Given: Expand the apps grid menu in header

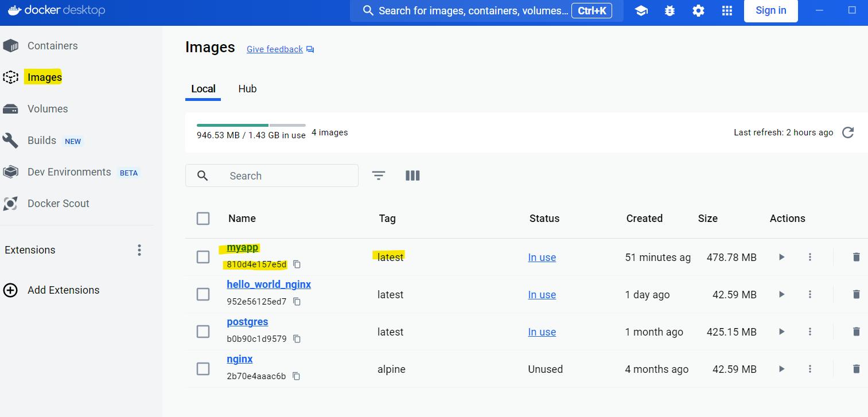Looking at the screenshot, I should coord(727,11).
